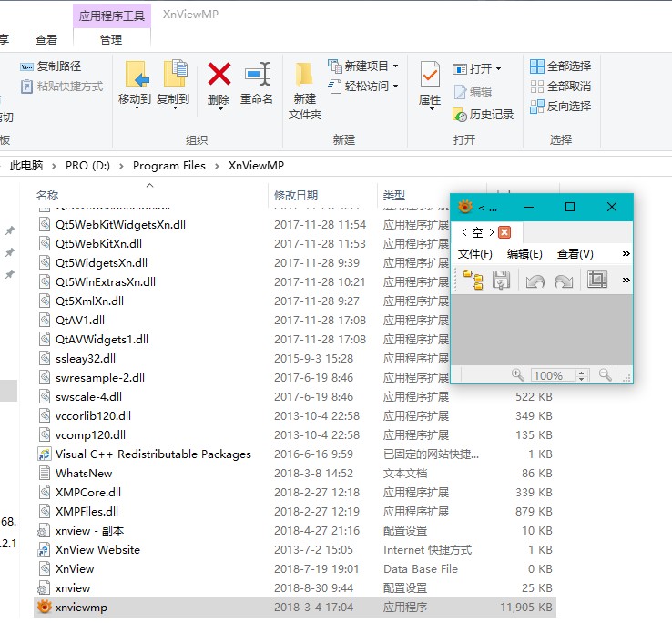Open the 编辑(E) menu in XnViewMP
The height and width of the screenshot is (623, 672).
524,254
